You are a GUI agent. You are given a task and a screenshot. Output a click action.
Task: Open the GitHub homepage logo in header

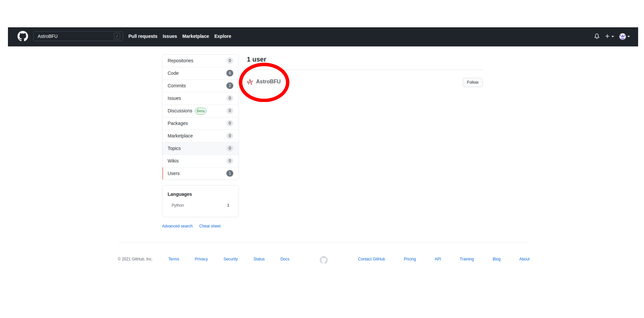tap(23, 36)
